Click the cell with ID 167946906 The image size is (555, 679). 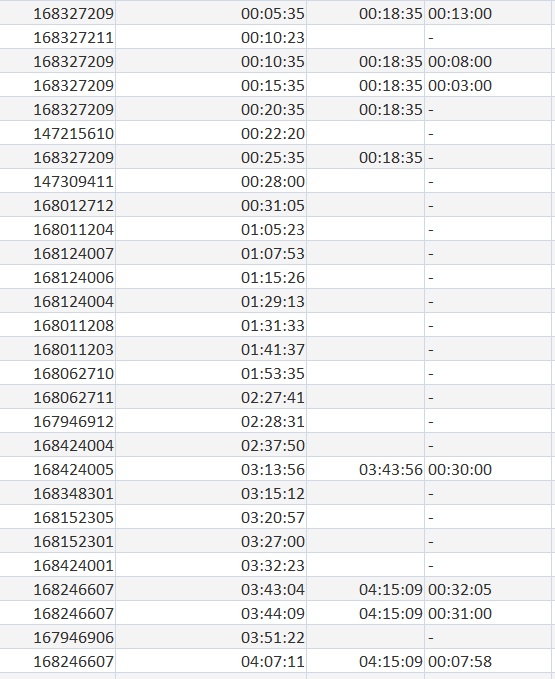pos(57,637)
